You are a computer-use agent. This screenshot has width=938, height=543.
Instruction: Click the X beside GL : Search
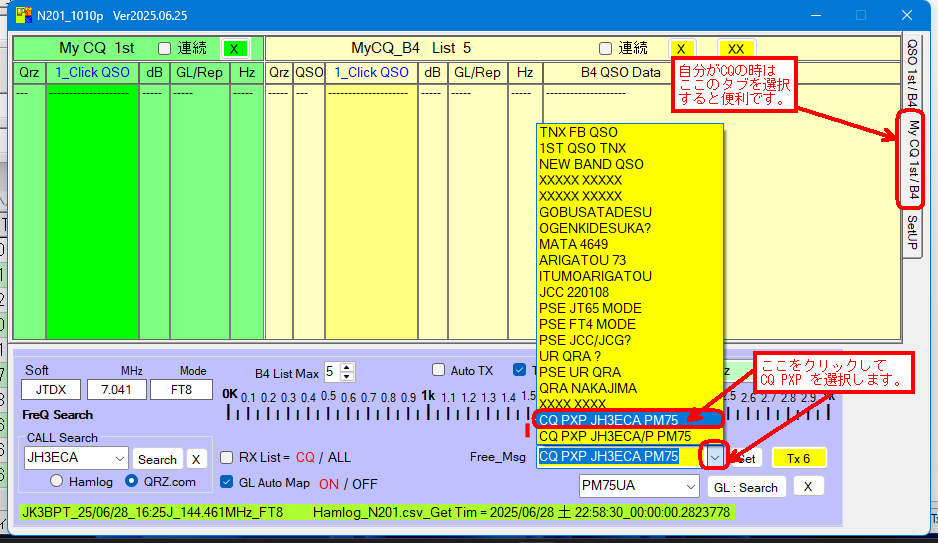click(x=808, y=487)
